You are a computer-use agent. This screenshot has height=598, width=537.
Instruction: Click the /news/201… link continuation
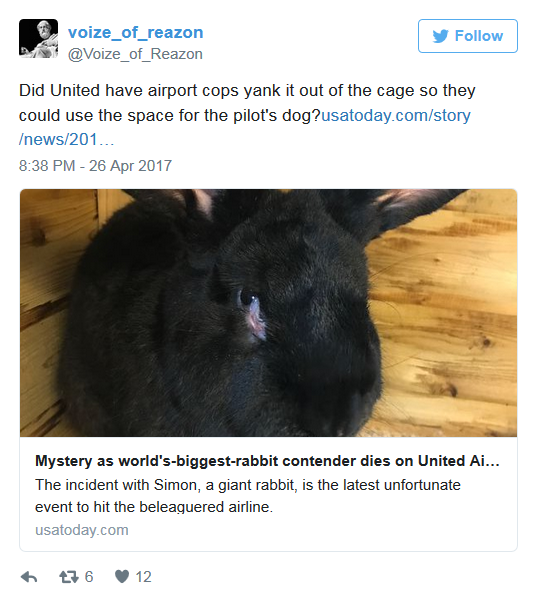67,140
